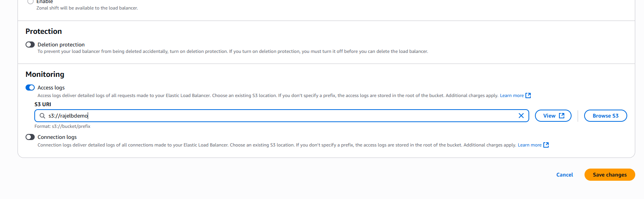Click the external link icon beside Access logs Learn more
644x199 pixels.
[x=528, y=96]
